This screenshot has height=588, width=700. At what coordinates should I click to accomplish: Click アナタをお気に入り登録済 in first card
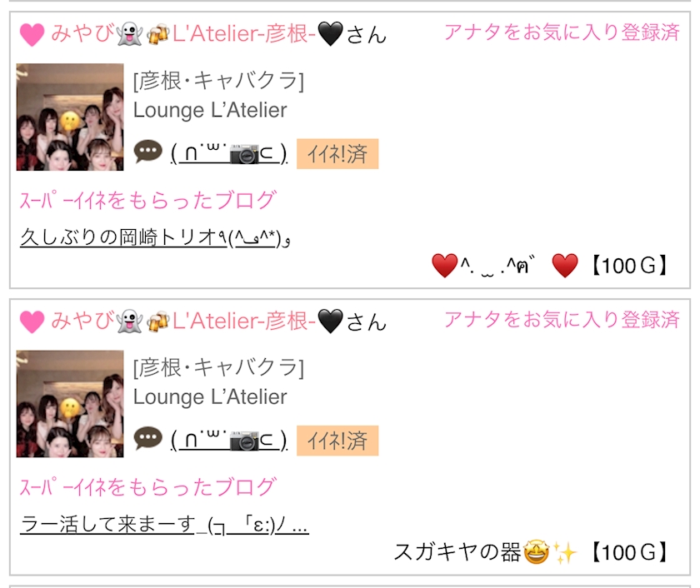point(562,32)
